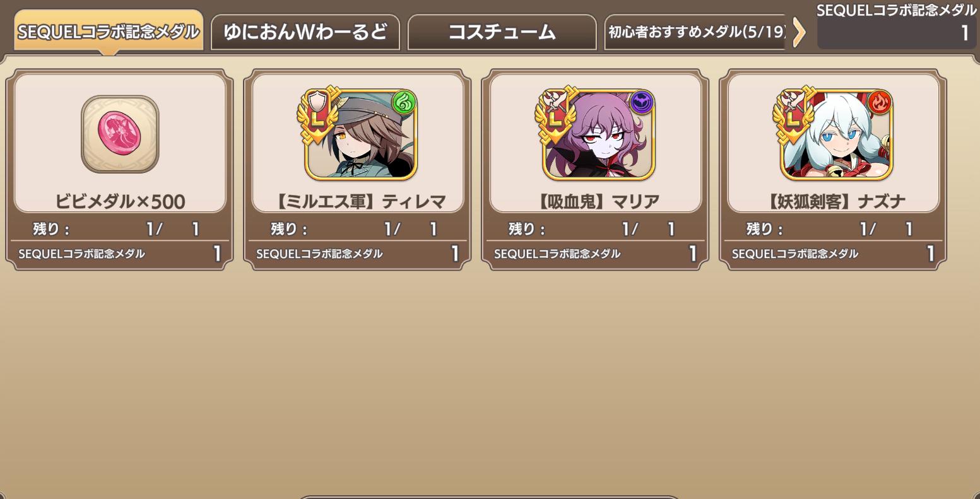Viewport: 980px width, 499px height.
Task: Select the SEQUELコラボ記念メダル tab
Action: (x=109, y=32)
